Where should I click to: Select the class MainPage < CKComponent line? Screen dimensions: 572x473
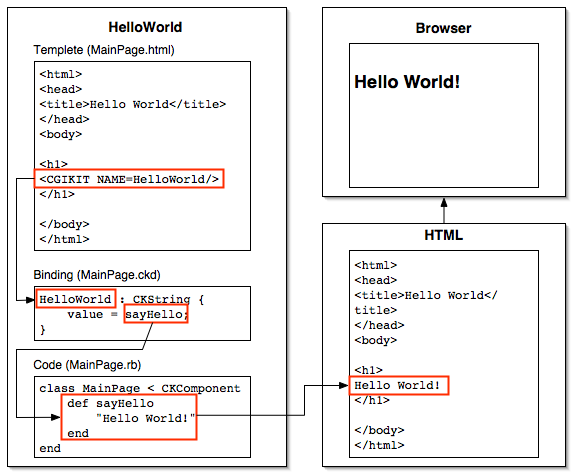point(140,388)
